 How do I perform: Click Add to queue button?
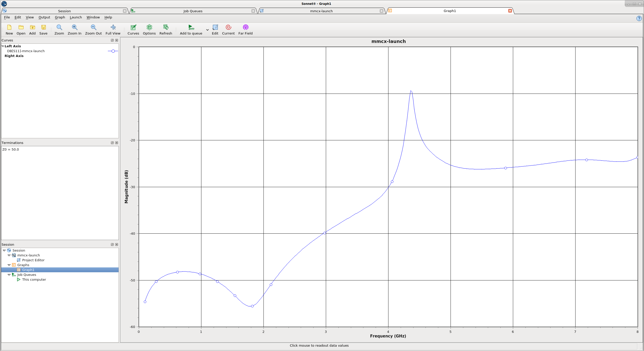(x=191, y=30)
